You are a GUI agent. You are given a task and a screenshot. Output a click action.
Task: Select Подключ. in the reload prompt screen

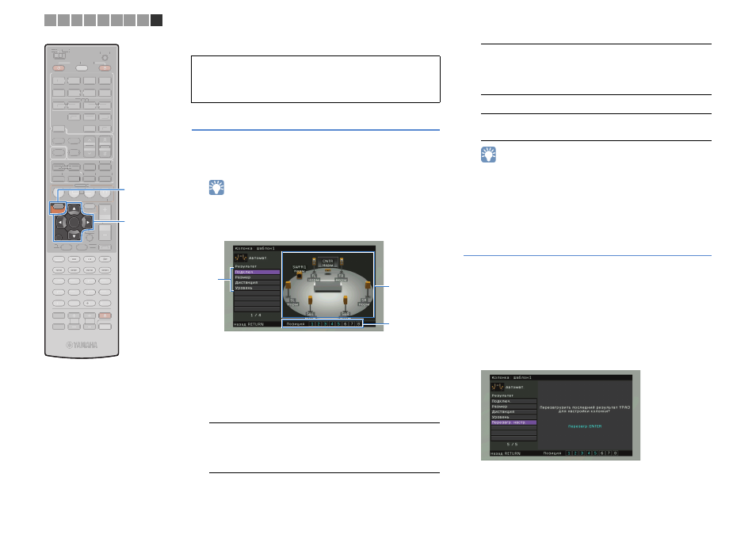click(514, 401)
